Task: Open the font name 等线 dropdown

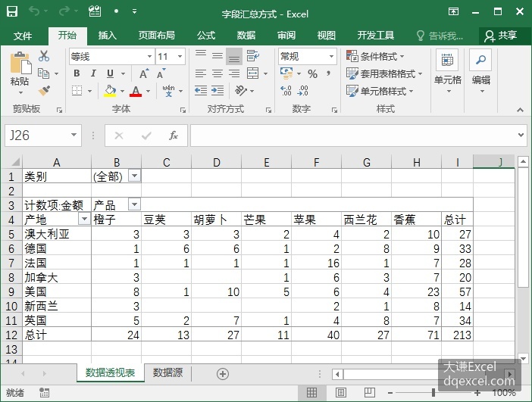Action: [149, 56]
